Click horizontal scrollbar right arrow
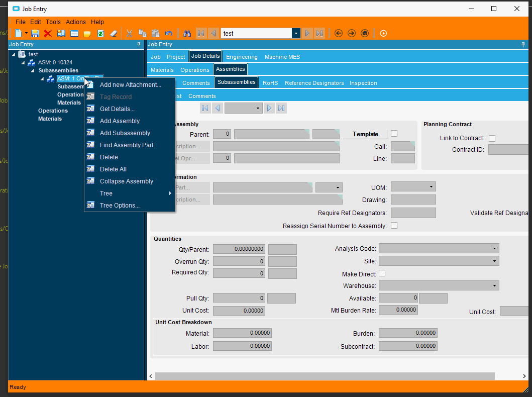 pos(524,376)
